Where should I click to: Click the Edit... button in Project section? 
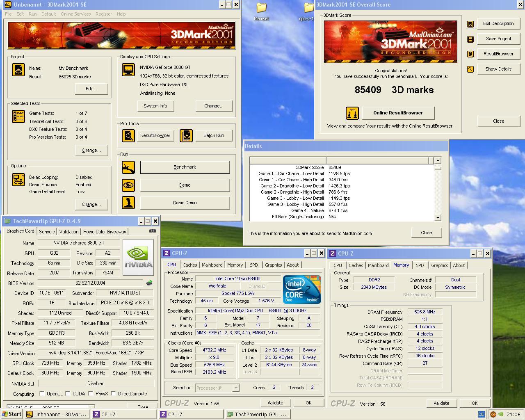pyautogui.click(x=91, y=89)
